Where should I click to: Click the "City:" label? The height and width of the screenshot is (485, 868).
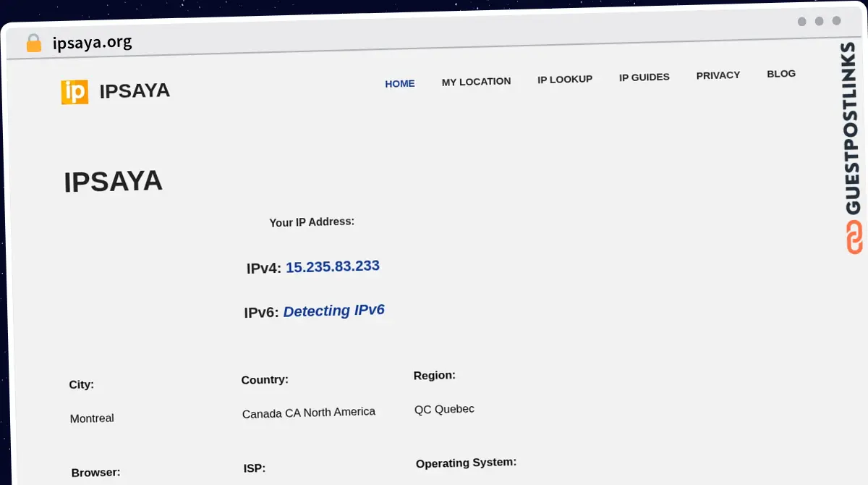coord(82,384)
